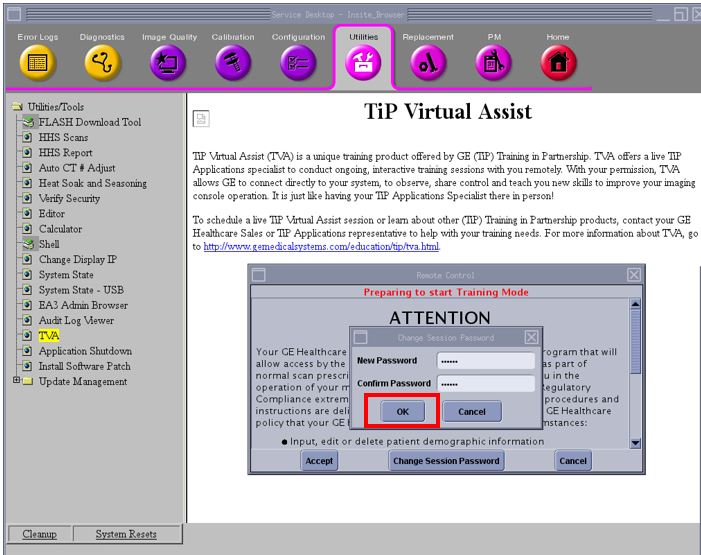Expand the Update Management folder
This screenshot has height=555, width=701.
point(16,381)
